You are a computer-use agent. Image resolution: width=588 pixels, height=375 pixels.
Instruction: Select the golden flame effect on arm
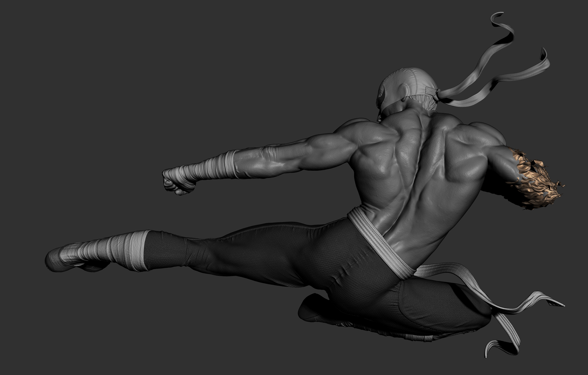coord(535,179)
